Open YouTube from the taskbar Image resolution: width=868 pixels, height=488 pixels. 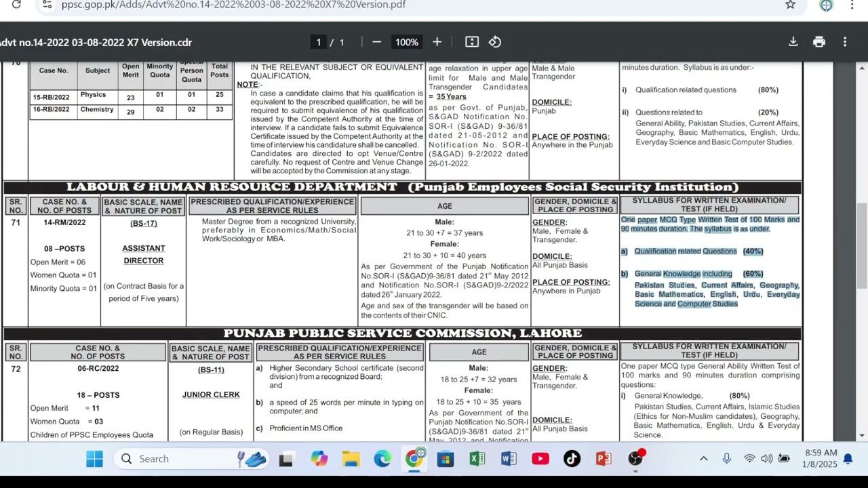540,459
